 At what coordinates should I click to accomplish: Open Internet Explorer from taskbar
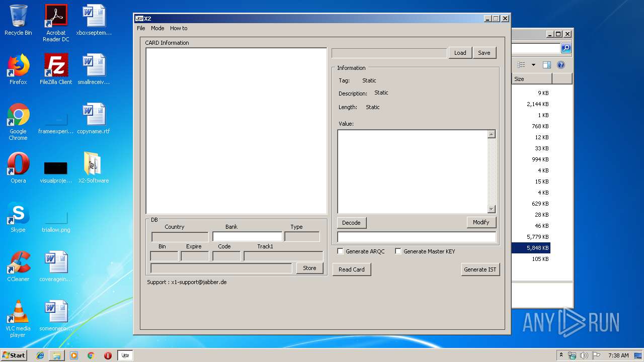(40, 355)
